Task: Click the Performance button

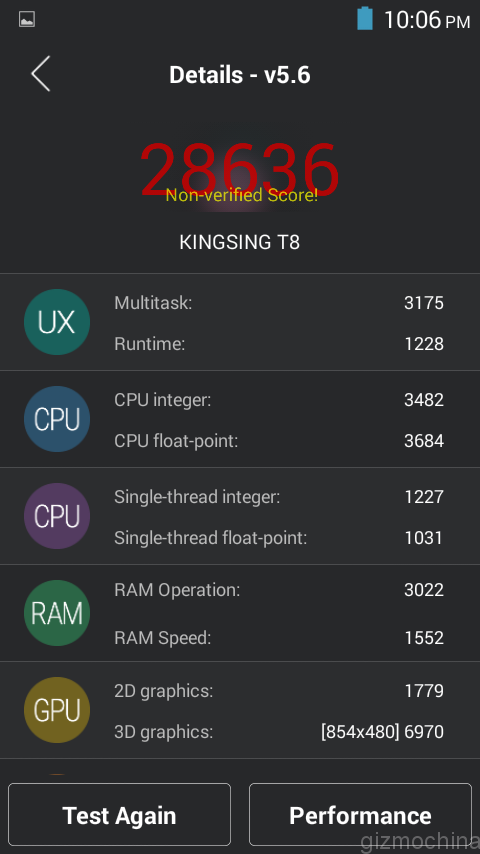Action: pos(360,814)
